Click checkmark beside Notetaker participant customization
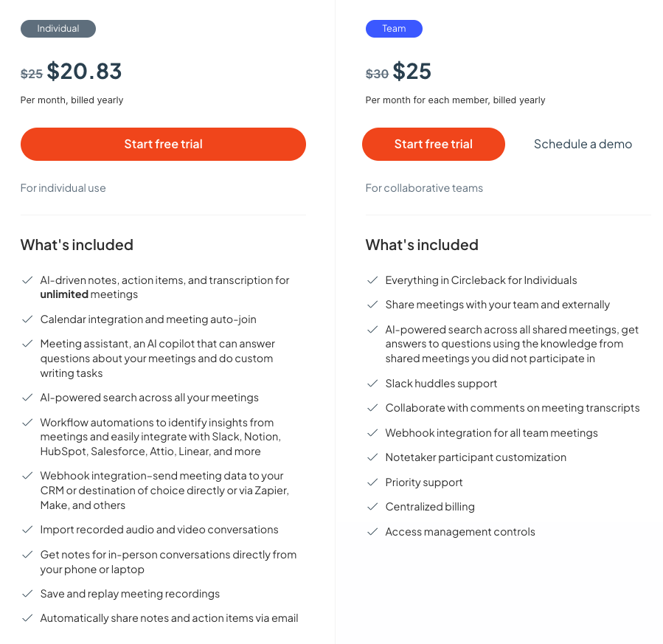This screenshot has height=644, width=663. 372,457
